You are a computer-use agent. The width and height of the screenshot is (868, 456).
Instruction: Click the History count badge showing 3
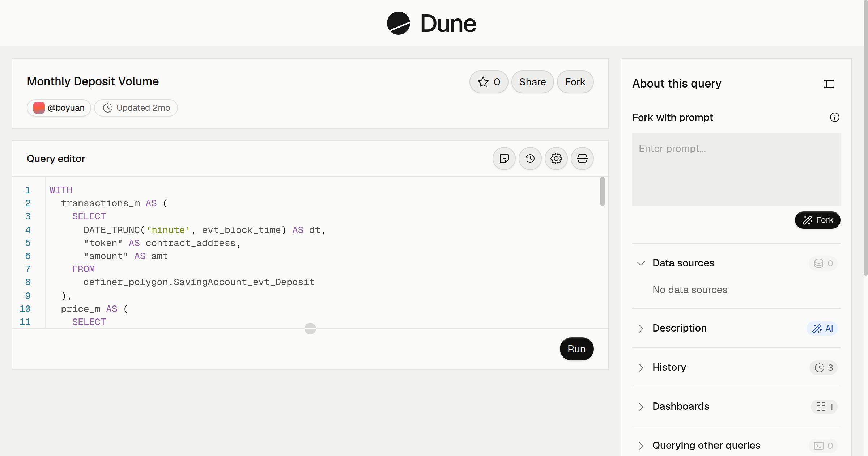[824, 367]
